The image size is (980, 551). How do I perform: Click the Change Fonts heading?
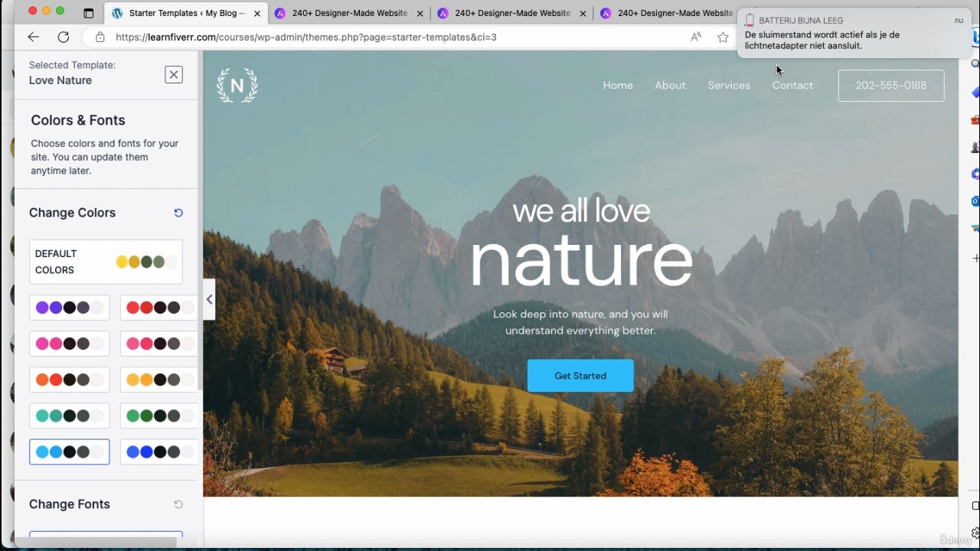coord(70,504)
